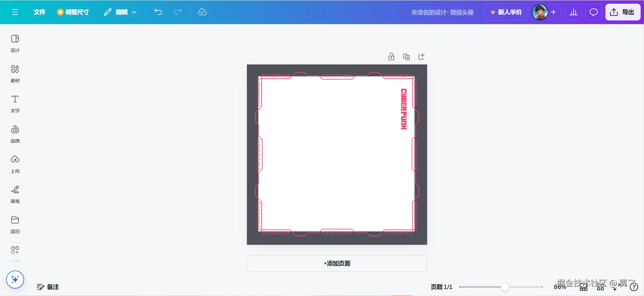644x296 pixels.
Task: Undo the last action
Action: 158,12
